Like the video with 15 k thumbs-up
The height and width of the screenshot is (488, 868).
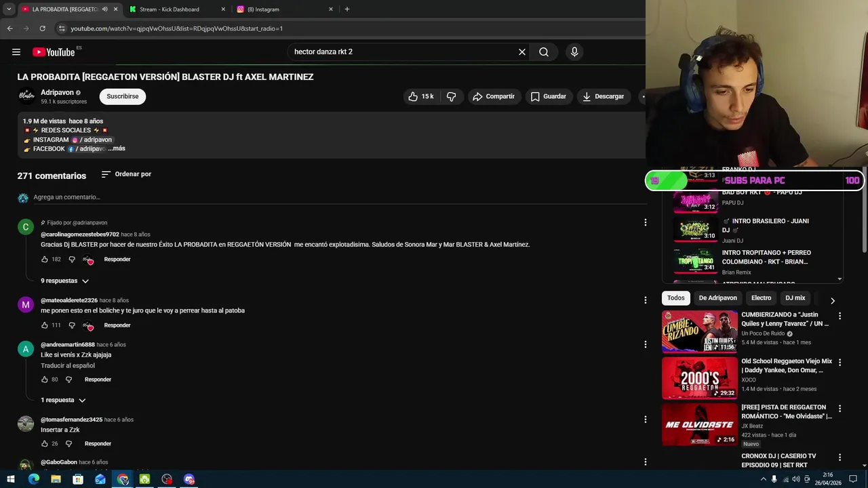[x=421, y=96]
